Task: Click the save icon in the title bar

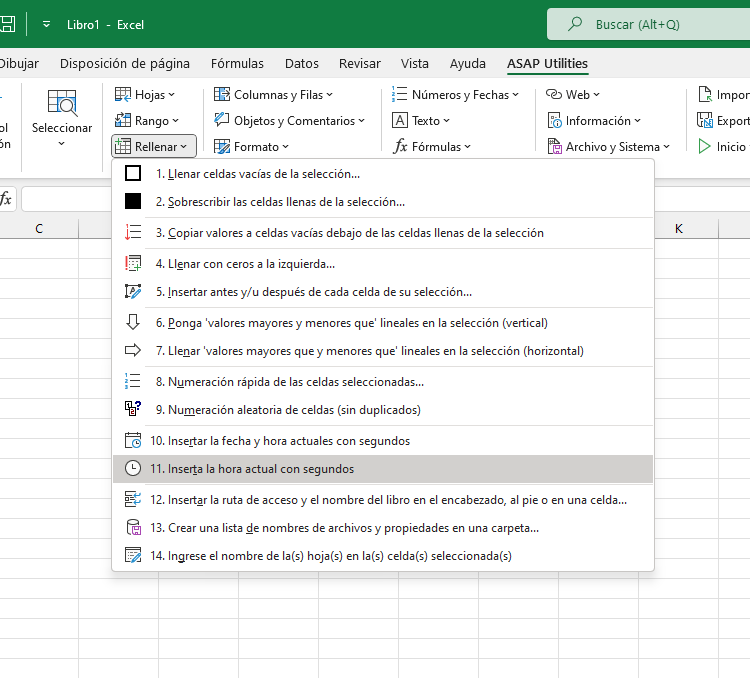Action: click(7, 24)
